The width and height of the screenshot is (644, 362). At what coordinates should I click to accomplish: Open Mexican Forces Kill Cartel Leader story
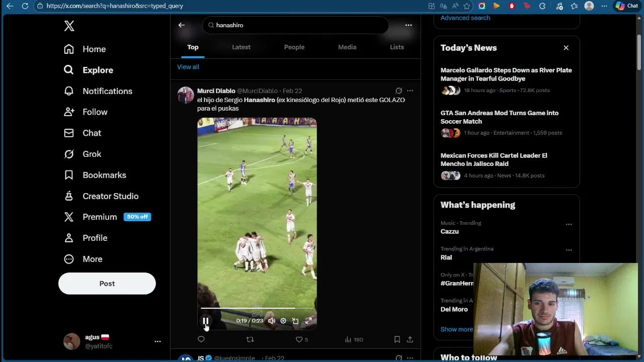(507, 166)
